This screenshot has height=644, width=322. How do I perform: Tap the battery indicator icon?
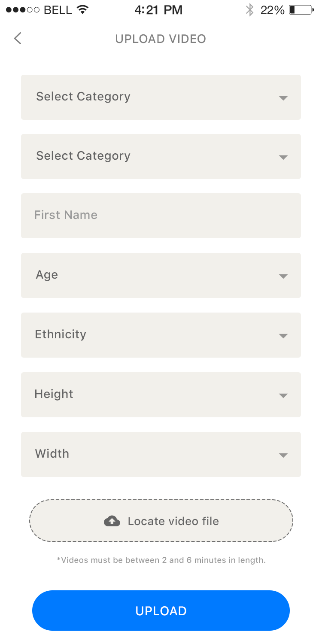(301, 10)
